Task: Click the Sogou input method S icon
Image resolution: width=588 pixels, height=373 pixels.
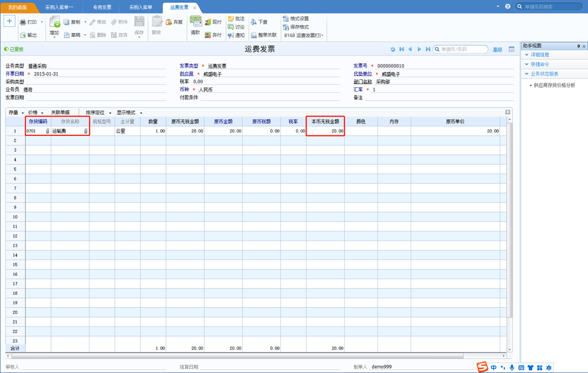Action: tap(482, 367)
